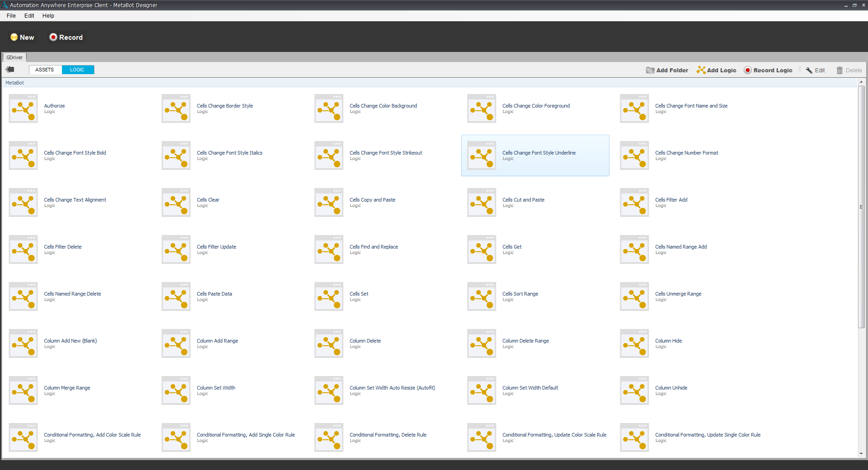
Task: Click the Add Folder button
Action: pyautogui.click(x=667, y=70)
